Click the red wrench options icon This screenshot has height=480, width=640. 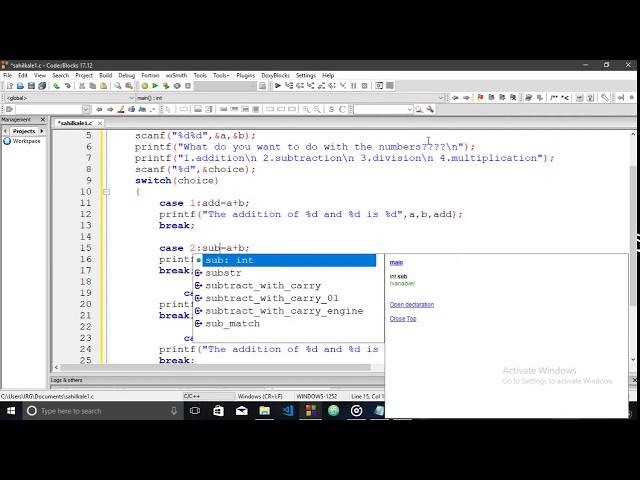pyautogui.click(x=430, y=109)
